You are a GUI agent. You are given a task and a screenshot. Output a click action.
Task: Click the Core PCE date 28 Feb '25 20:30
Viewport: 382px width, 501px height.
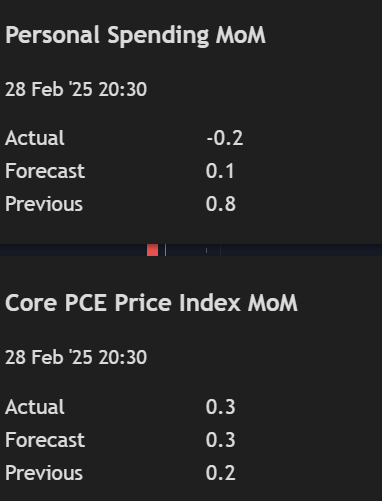[x=76, y=357]
